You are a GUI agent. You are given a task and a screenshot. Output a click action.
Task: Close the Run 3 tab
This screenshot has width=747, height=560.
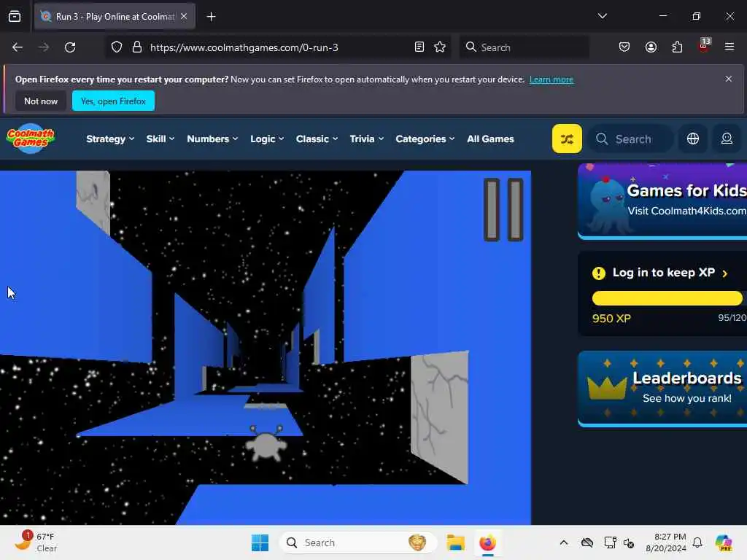click(184, 16)
